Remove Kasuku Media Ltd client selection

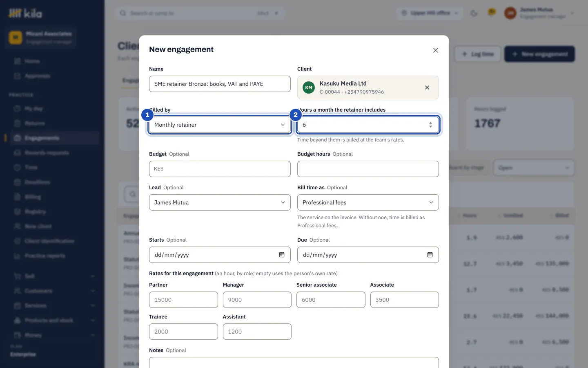point(427,88)
